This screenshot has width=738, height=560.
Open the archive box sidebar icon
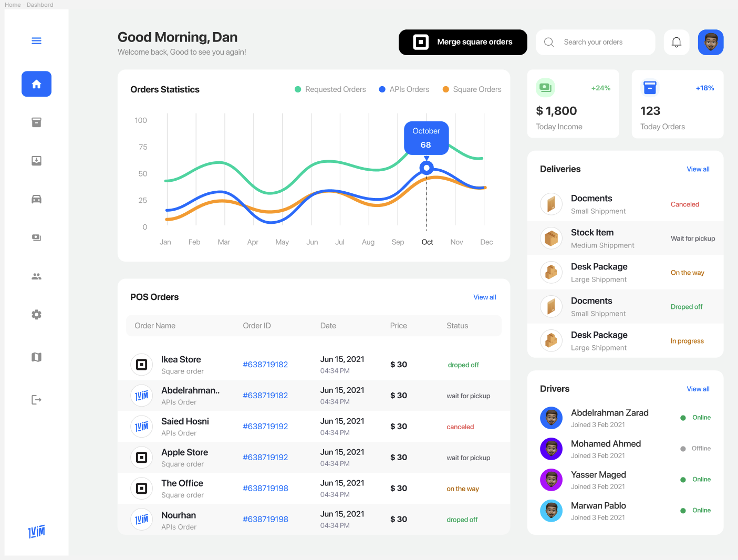[x=36, y=122]
